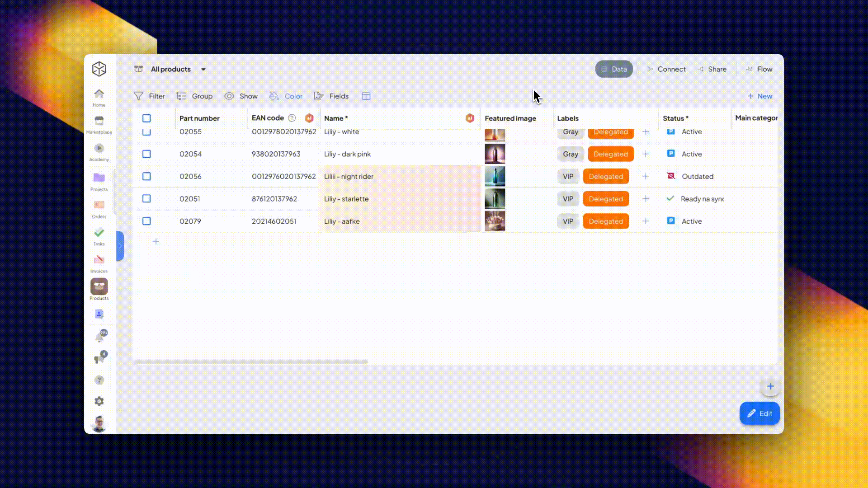The image size is (868, 488).
Task: Check the row for part 02079
Action: [x=146, y=221]
